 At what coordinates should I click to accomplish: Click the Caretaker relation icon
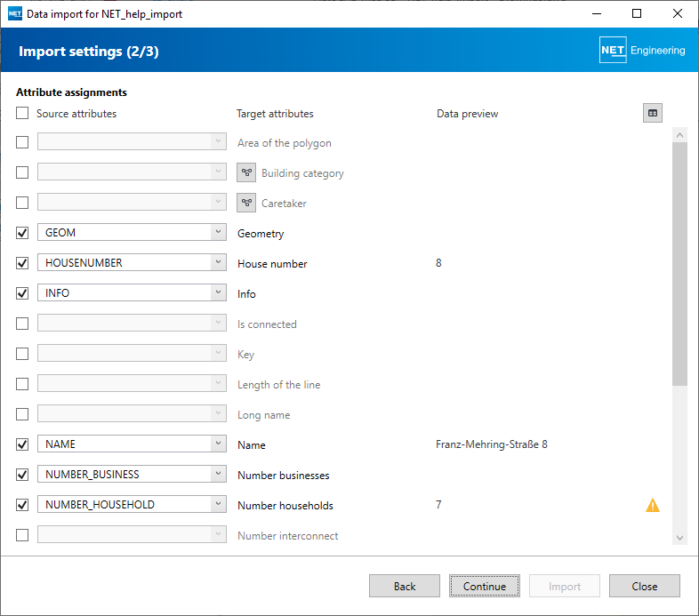pos(246,203)
